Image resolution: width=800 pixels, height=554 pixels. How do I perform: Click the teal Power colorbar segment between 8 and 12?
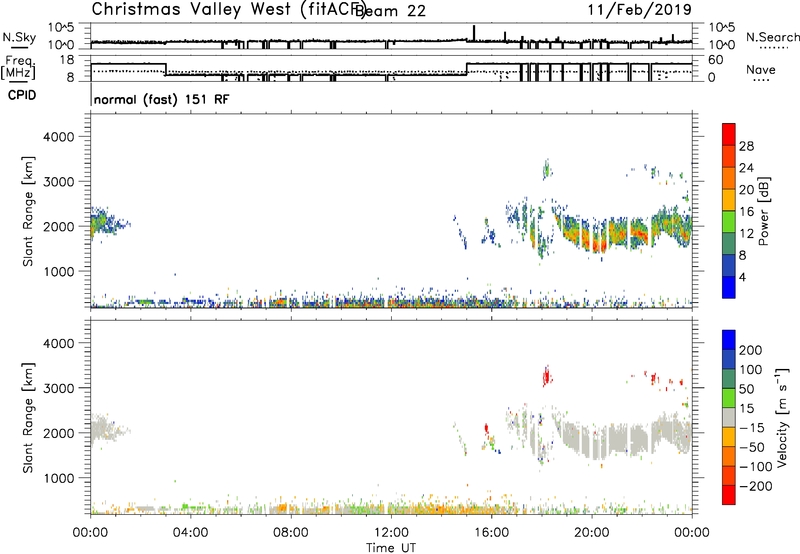tap(729, 243)
